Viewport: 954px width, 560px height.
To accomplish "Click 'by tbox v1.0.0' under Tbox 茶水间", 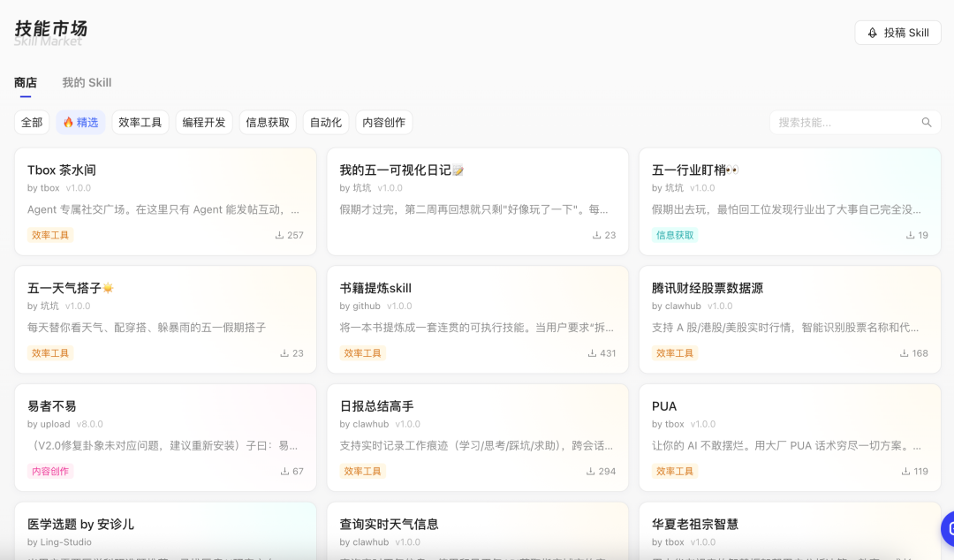I will [59, 188].
